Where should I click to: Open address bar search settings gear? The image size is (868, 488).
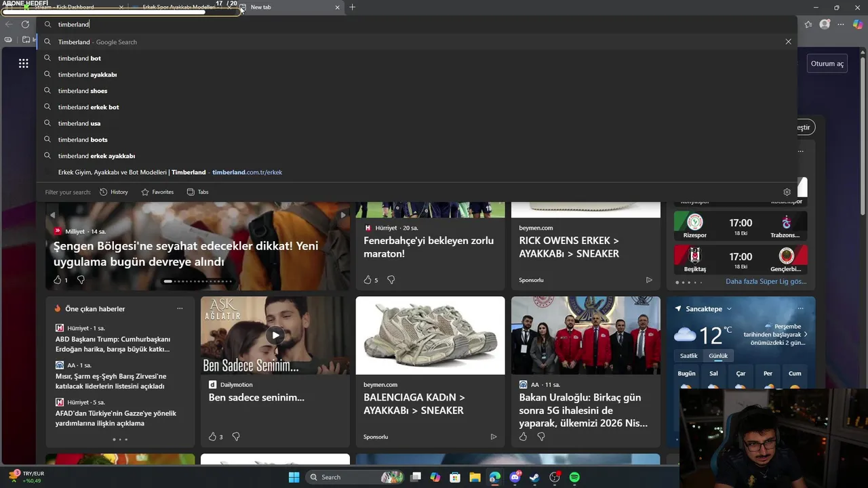click(787, 192)
